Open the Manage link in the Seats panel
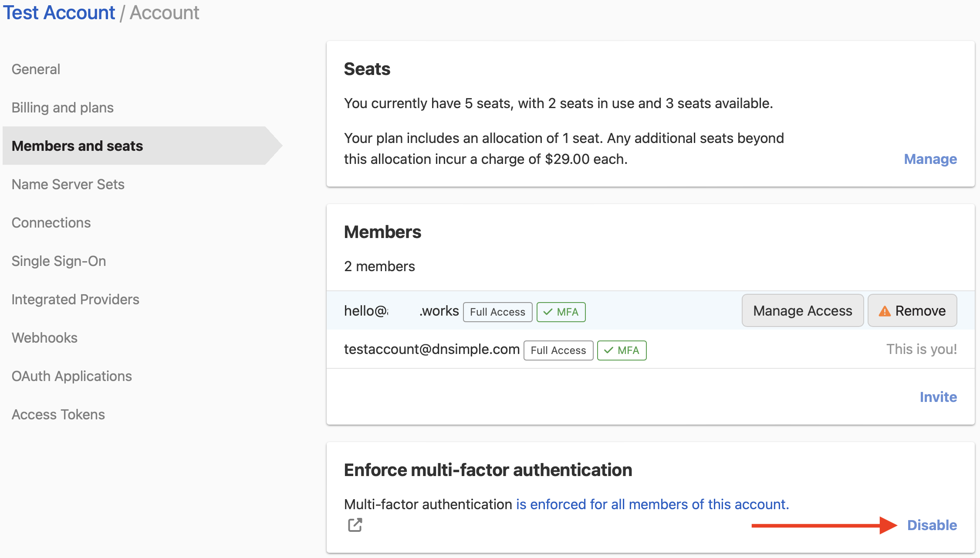The width and height of the screenshot is (980, 558). point(930,159)
